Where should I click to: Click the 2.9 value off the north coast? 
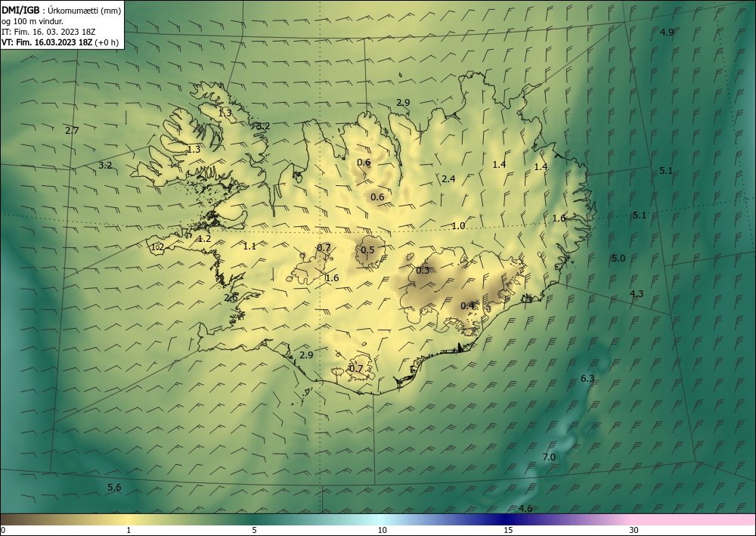(x=403, y=102)
